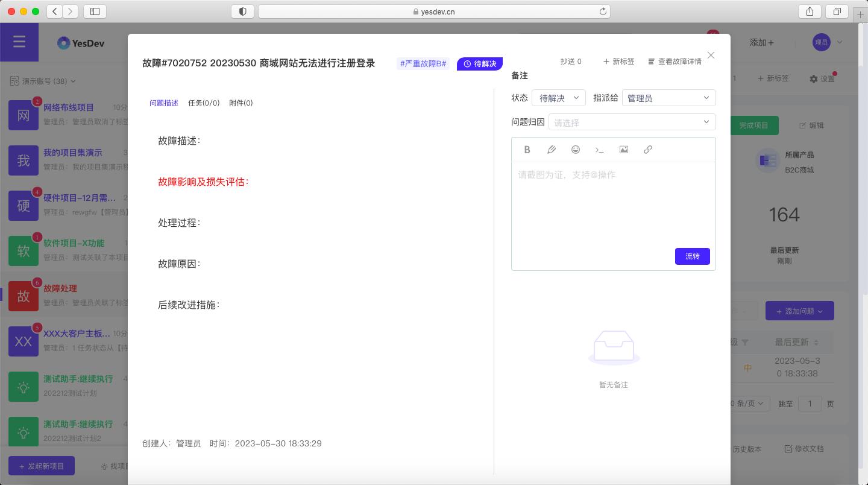The image size is (868, 485).
Task: Expand the 问题归因 selection dropdown
Action: [632, 122]
